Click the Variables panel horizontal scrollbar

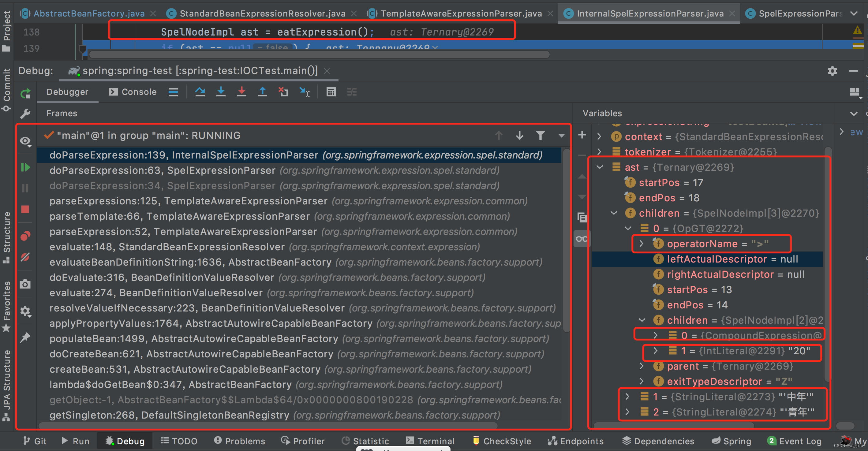tap(674, 425)
